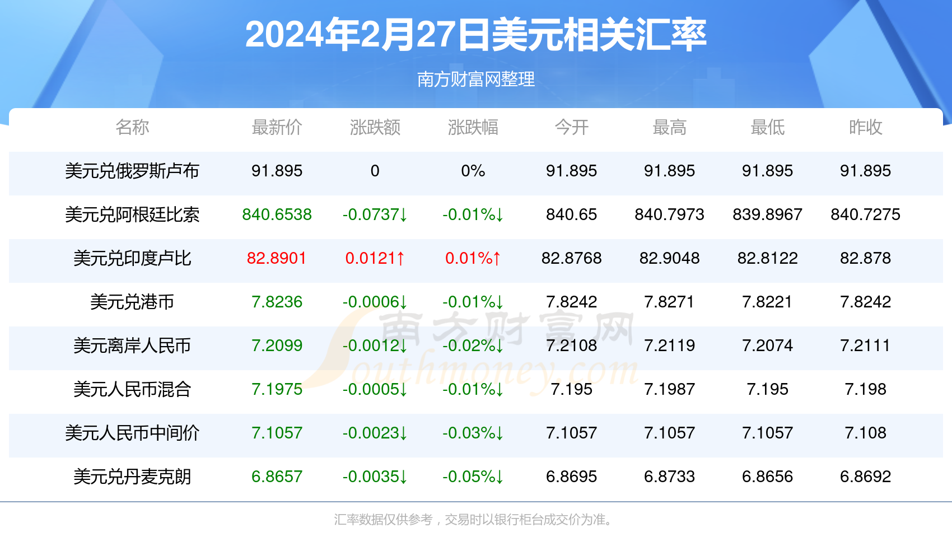Click previous close 7.108

(865, 433)
